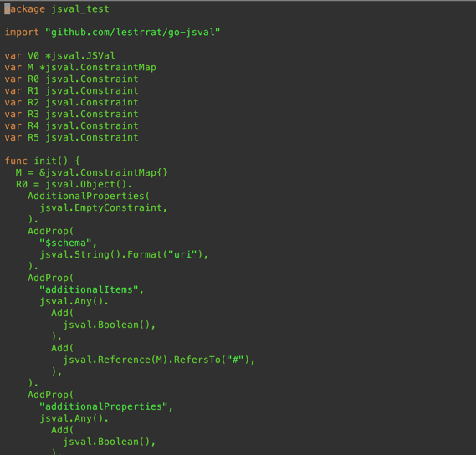The height and width of the screenshot is (455, 476).
Task: Click the "additionalItems" string literal
Action: [89, 289]
